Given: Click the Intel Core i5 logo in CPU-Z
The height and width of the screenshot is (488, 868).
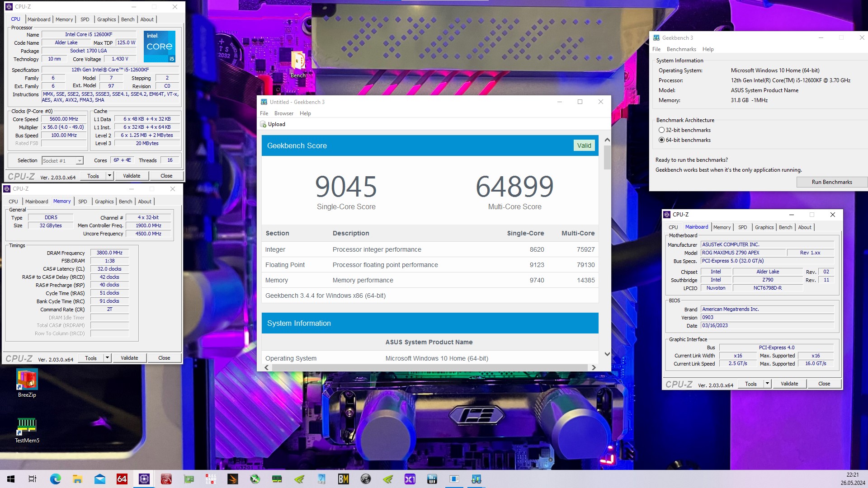Looking at the screenshot, I should 160,47.
